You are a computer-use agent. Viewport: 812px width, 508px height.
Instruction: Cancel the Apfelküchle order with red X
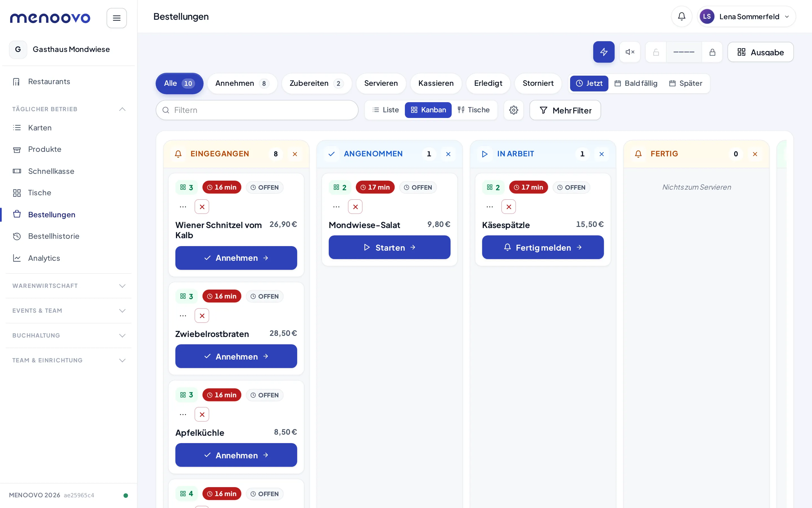point(202,414)
